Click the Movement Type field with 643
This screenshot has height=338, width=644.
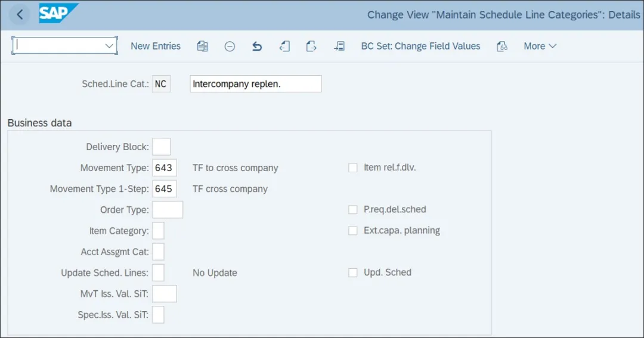(164, 168)
